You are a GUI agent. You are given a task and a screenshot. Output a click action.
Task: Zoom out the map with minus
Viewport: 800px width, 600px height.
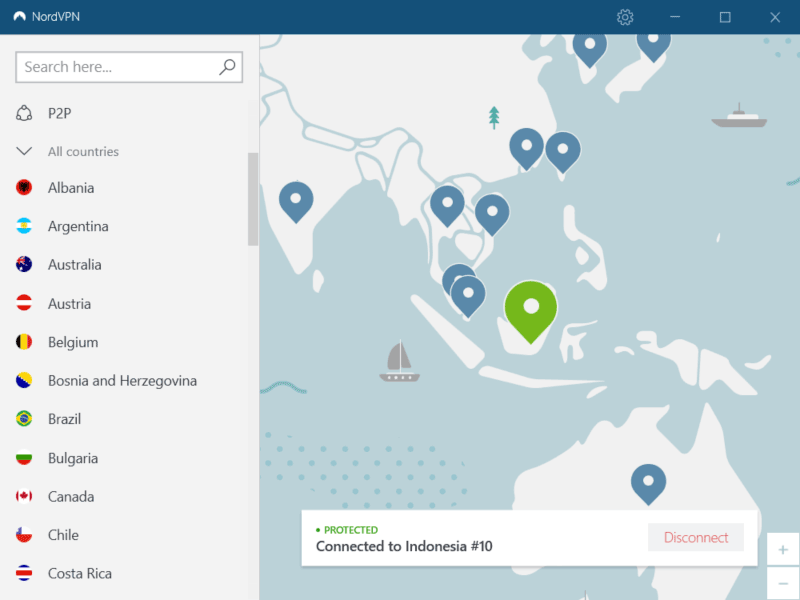point(783,583)
